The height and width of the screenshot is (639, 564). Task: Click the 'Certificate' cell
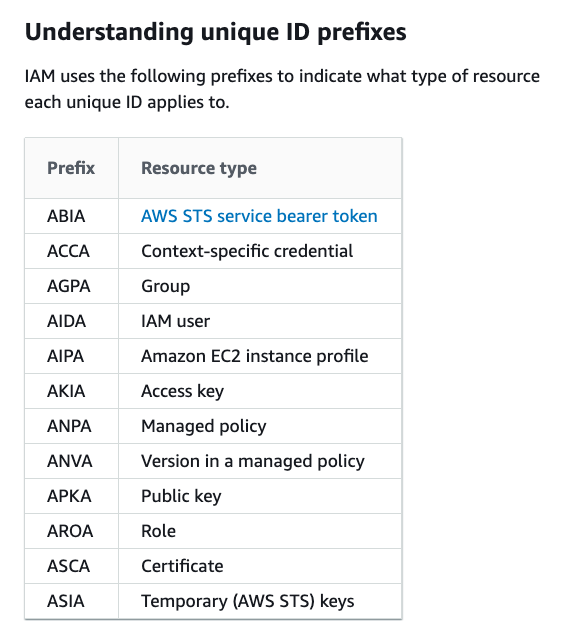click(x=260, y=566)
